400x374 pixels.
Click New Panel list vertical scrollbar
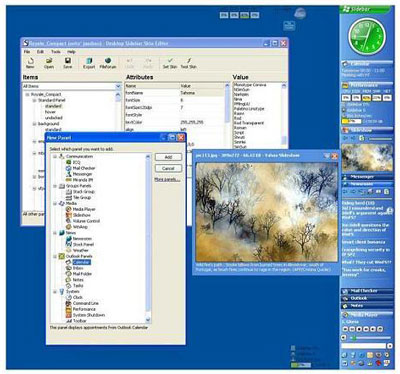(x=148, y=238)
